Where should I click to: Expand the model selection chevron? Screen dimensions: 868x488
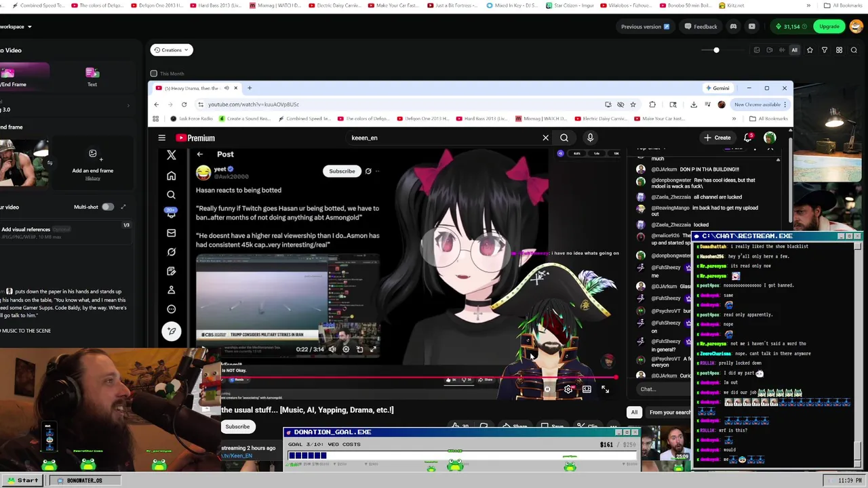(x=128, y=105)
